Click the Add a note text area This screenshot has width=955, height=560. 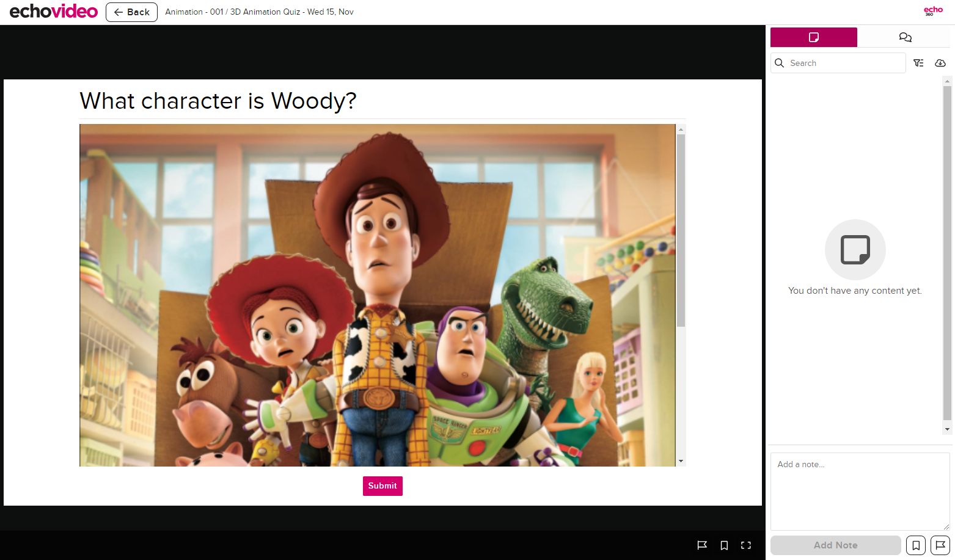pyautogui.click(x=860, y=491)
